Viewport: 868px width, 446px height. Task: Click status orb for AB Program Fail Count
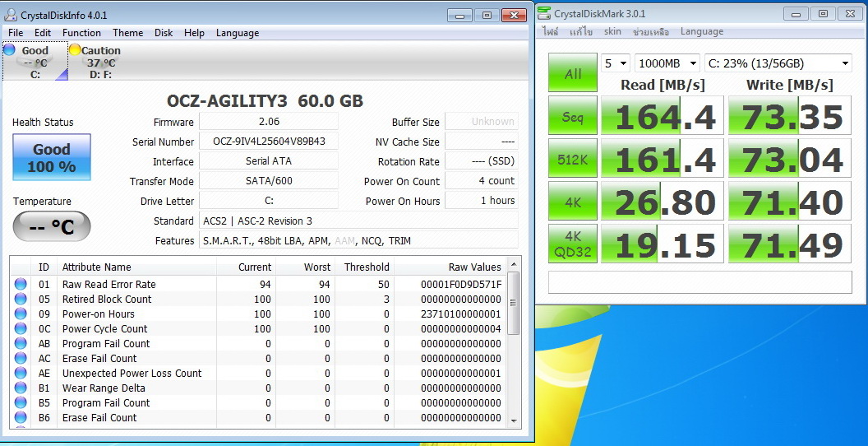point(21,343)
